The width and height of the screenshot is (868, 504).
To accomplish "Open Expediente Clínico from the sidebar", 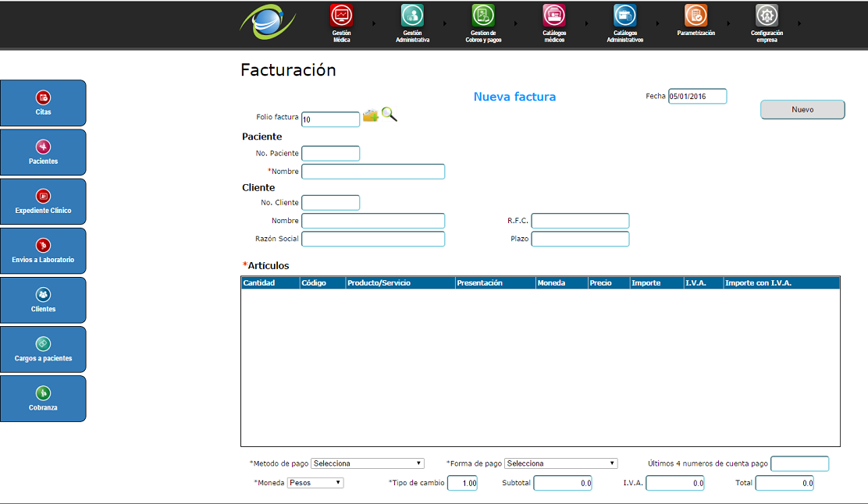I will 43,201.
